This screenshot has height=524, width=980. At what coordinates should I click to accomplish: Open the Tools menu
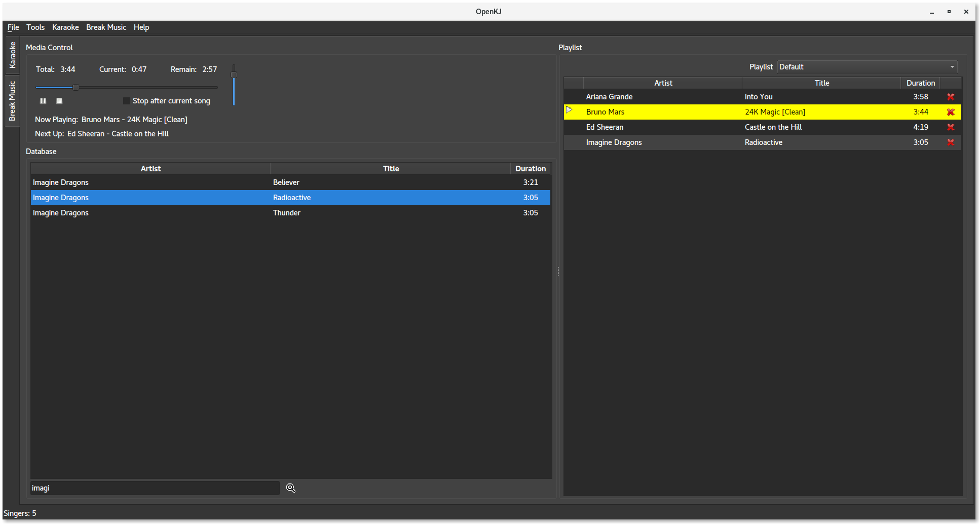point(35,27)
